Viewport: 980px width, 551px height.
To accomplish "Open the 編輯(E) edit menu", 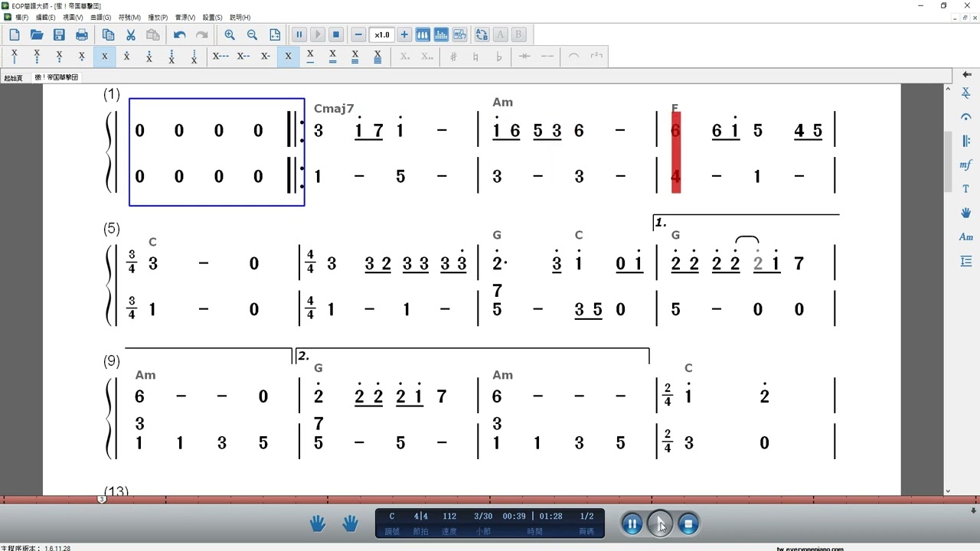I will (46, 17).
